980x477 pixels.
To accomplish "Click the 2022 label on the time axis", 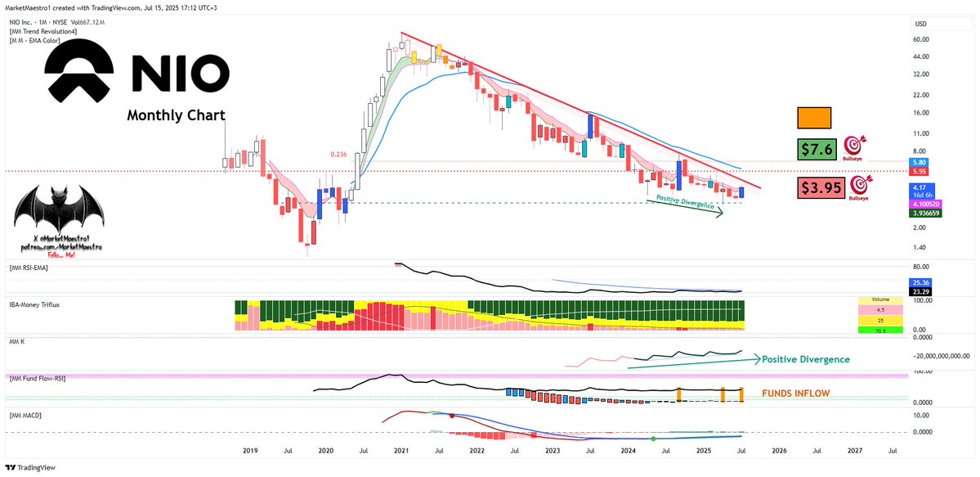I will click(x=477, y=450).
